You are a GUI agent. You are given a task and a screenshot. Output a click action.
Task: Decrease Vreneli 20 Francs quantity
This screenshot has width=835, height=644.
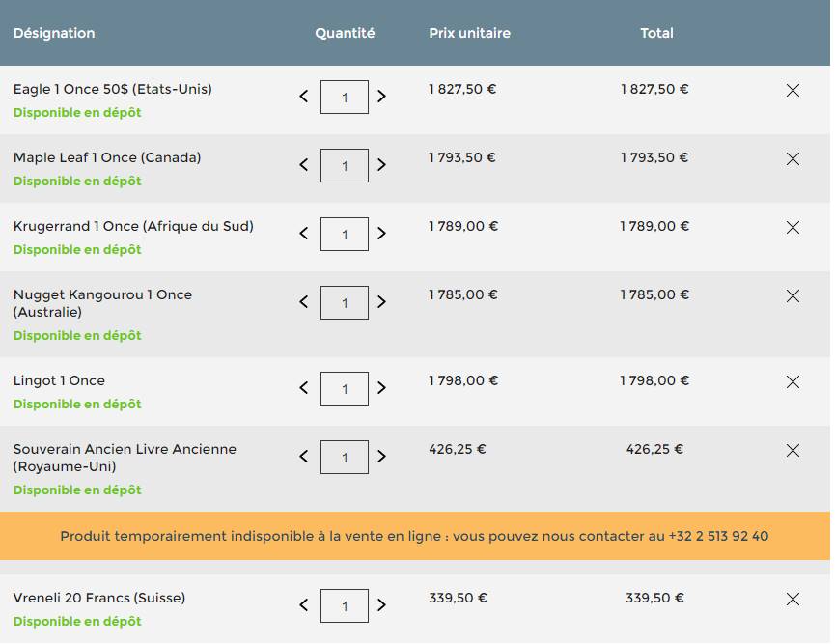303,605
